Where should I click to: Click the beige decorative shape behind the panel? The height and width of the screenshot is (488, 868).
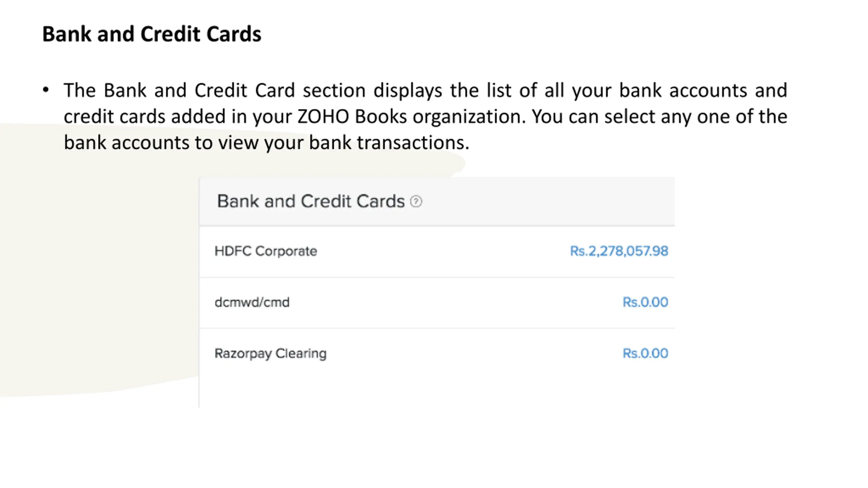tap(98, 271)
